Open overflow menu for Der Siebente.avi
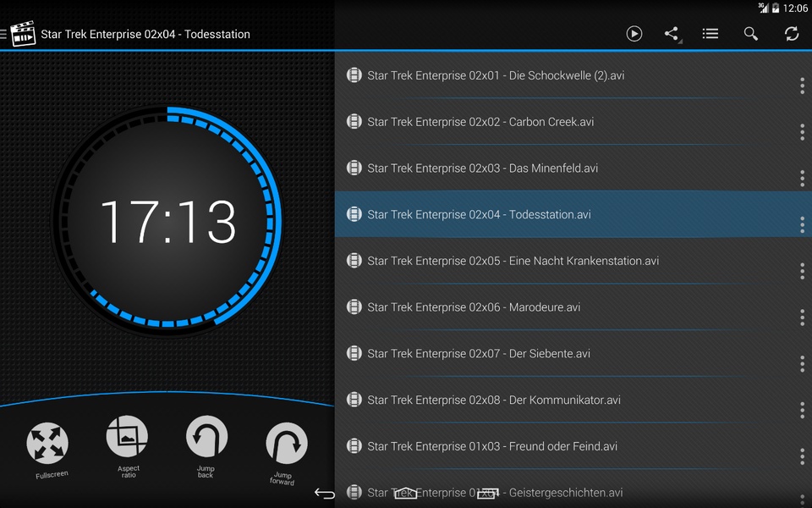Viewport: 812px width, 508px height. [802, 364]
